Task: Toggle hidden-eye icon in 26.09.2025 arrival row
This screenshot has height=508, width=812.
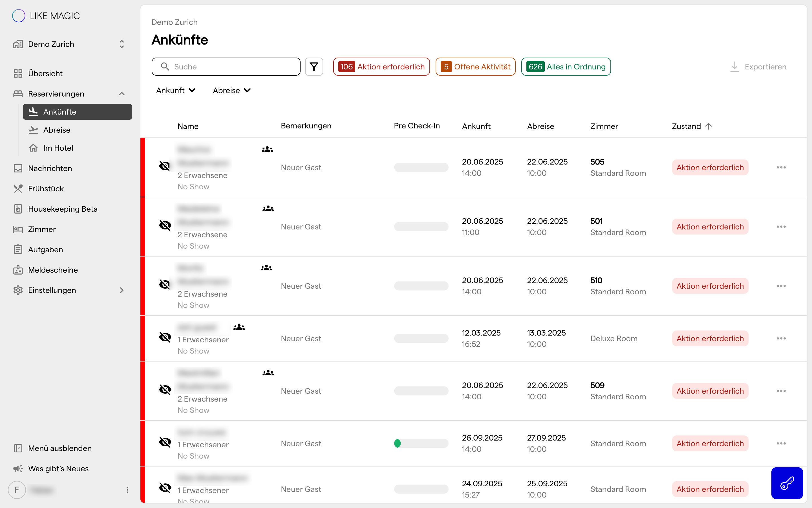Action: [165, 442]
